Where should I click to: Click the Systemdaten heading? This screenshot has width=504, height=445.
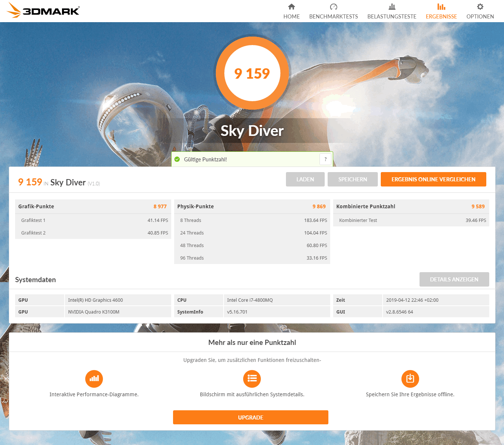[35, 280]
